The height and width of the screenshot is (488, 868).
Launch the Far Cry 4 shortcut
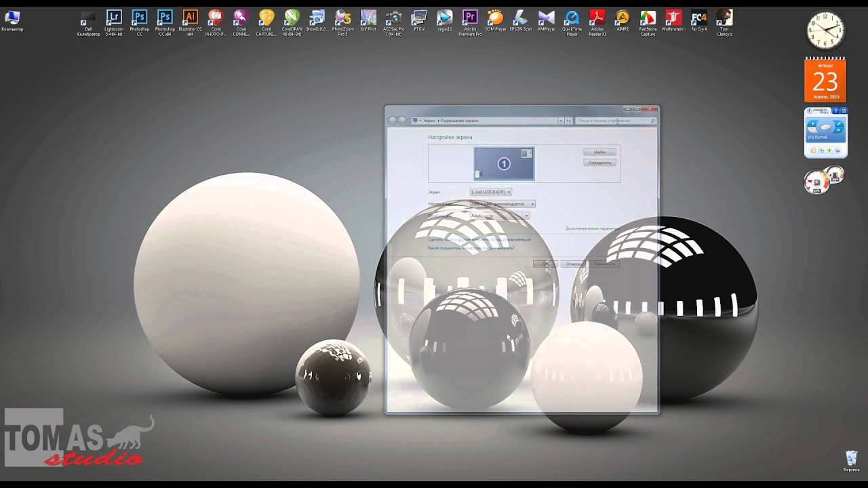click(x=699, y=21)
